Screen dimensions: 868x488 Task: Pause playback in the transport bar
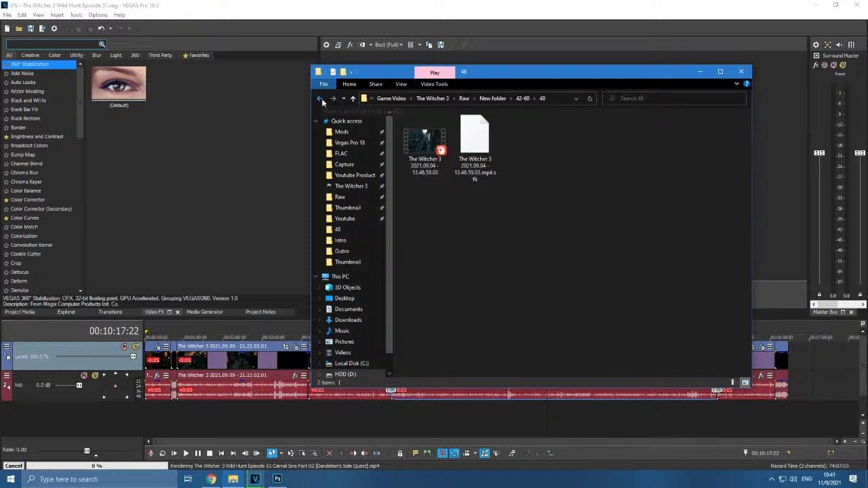(197, 453)
